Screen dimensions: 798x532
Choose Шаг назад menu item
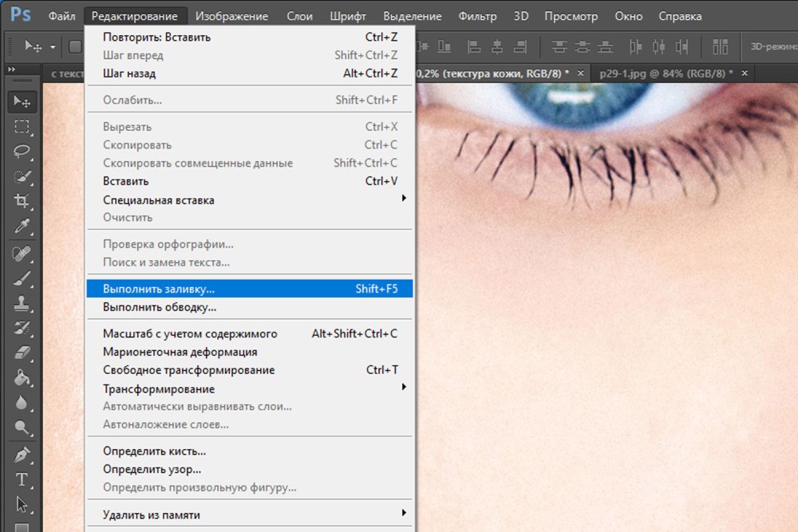(249, 73)
